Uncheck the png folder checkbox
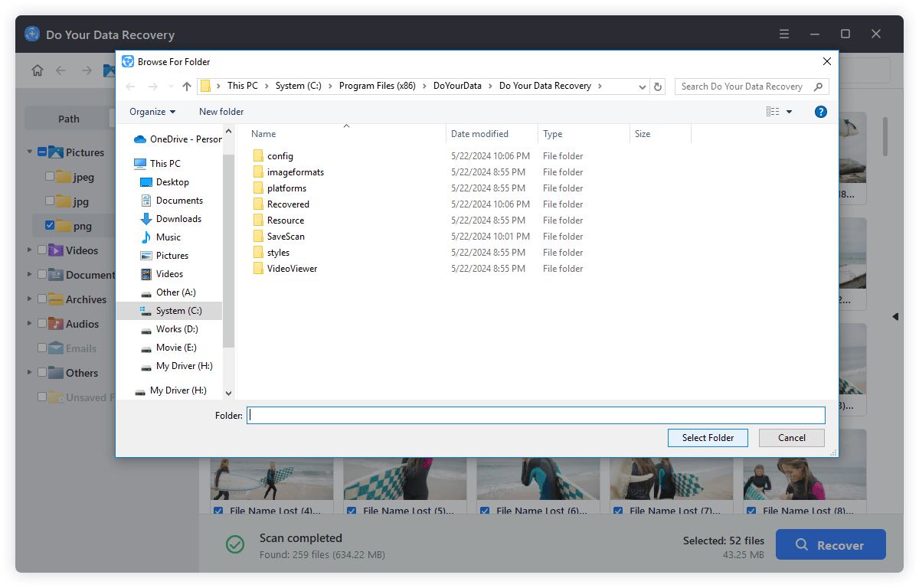Image resolution: width=919 pixels, height=588 pixels. tap(51, 225)
